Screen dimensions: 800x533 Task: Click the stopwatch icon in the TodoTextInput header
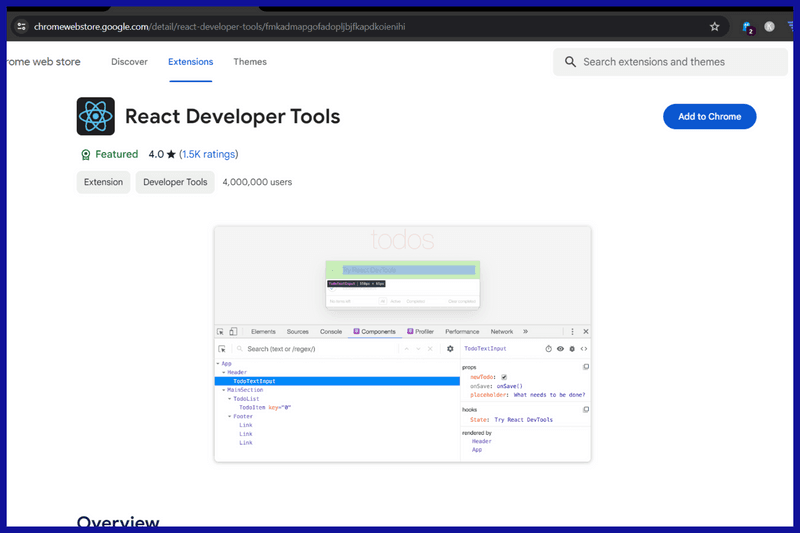click(548, 349)
